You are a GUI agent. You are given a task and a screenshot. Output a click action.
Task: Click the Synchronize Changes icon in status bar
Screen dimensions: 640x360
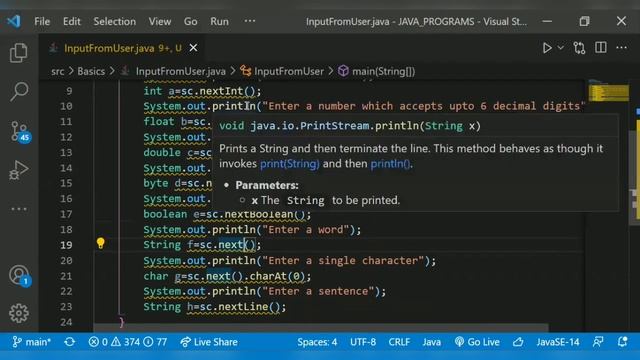[x=69, y=342]
